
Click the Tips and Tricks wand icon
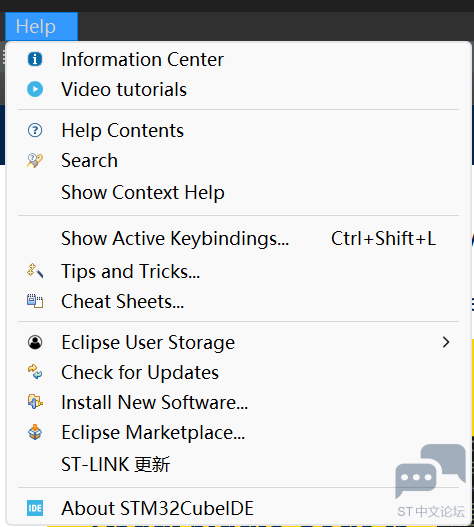[x=35, y=271]
